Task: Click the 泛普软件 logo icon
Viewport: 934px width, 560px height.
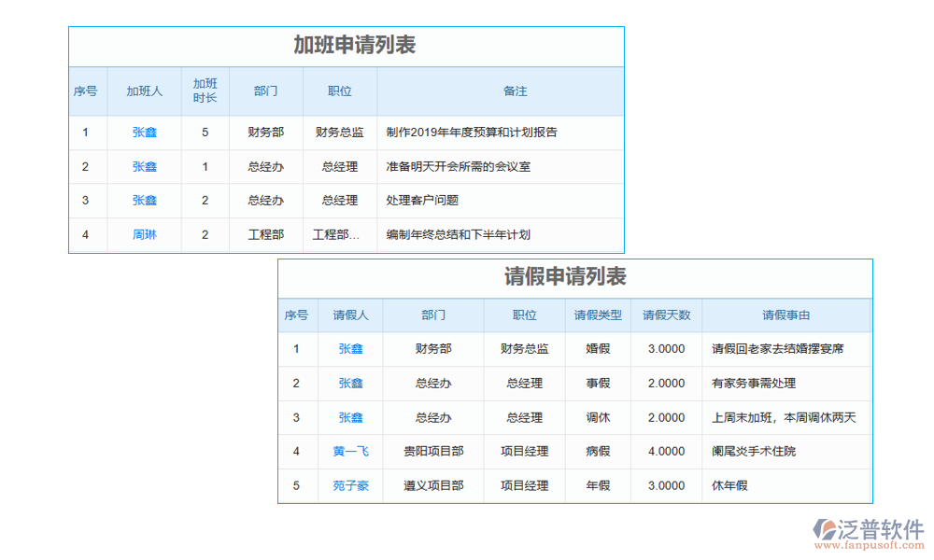Action: point(823,525)
